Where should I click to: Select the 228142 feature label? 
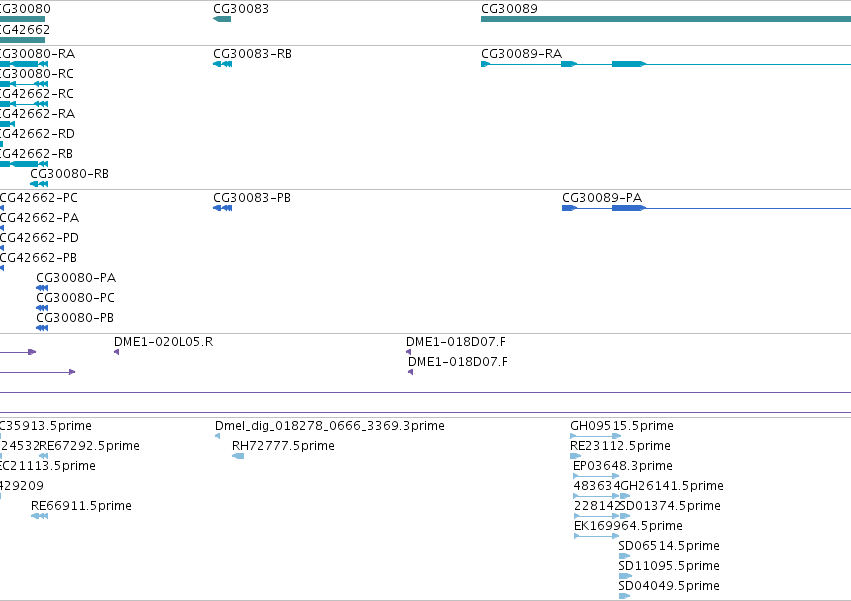[596, 506]
